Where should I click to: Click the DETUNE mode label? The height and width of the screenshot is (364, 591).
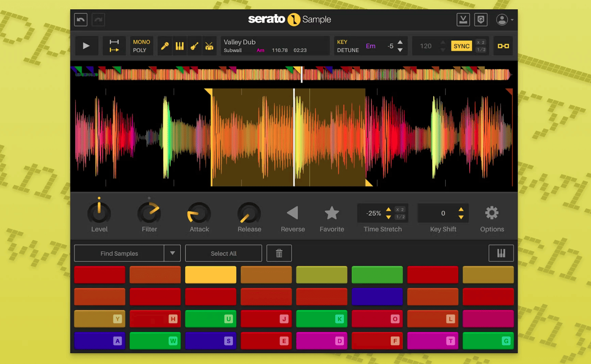tap(348, 50)
